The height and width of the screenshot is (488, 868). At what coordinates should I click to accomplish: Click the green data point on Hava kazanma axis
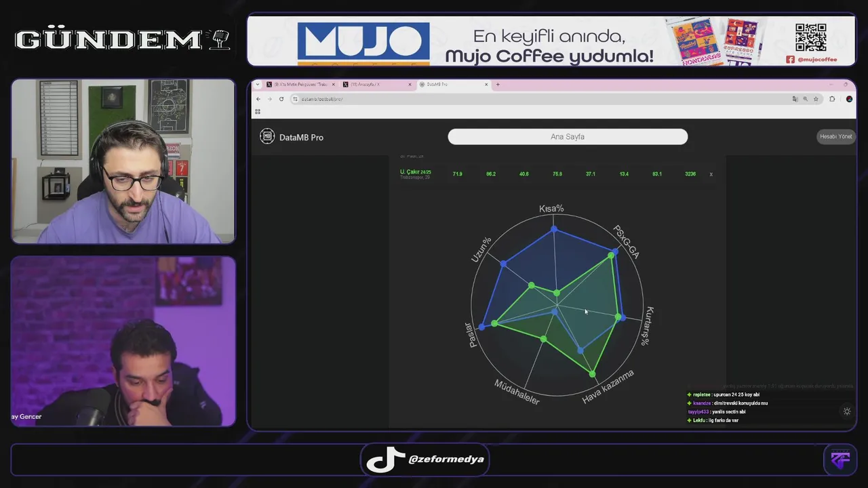pyautogui.click(x=593, y=373)
